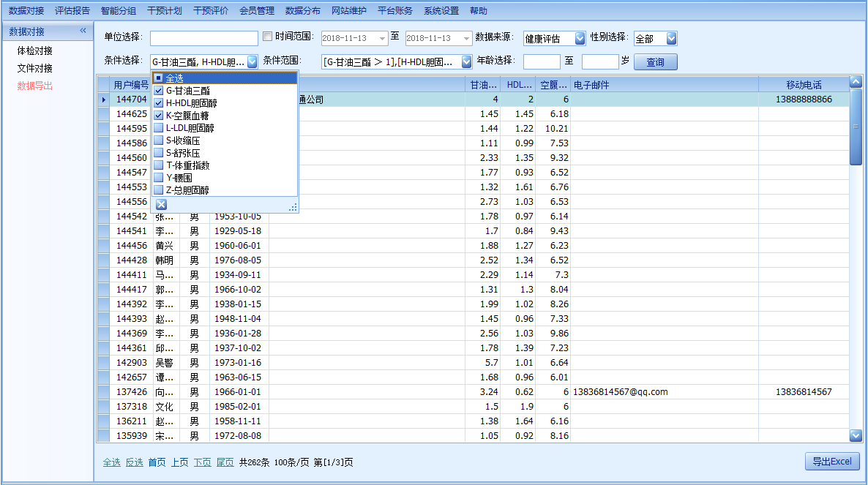868x485 pixels.
Task: Click the scroll-up arrow of the table scrollbar
Action: [x=856, y=83]
